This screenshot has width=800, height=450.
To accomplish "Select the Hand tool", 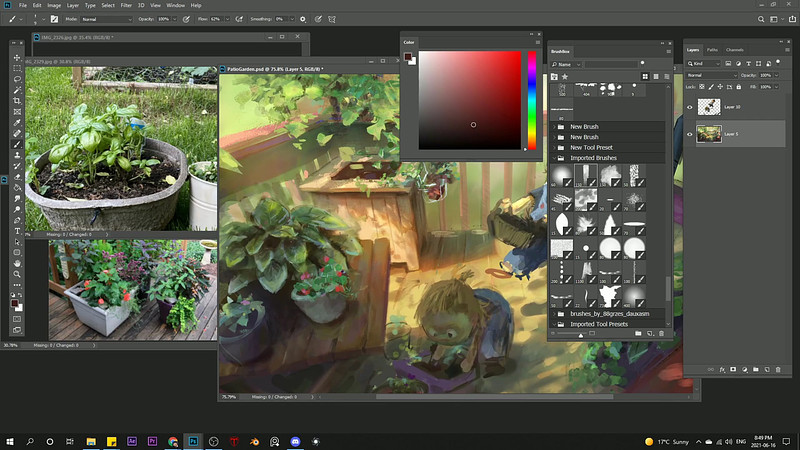I will click(17, 263).
